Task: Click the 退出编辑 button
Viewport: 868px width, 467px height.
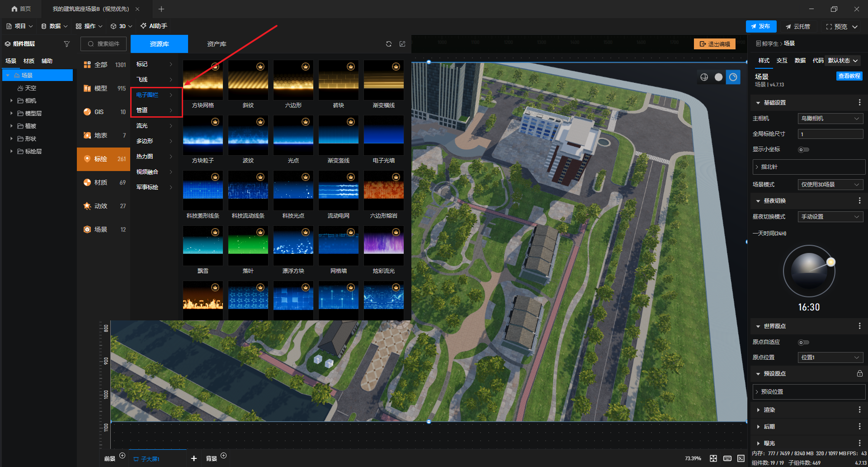Action: coord(715,44)
